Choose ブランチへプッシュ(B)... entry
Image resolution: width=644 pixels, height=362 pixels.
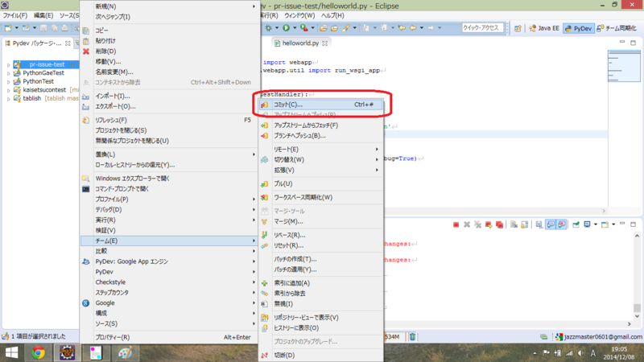click(320, 135)
